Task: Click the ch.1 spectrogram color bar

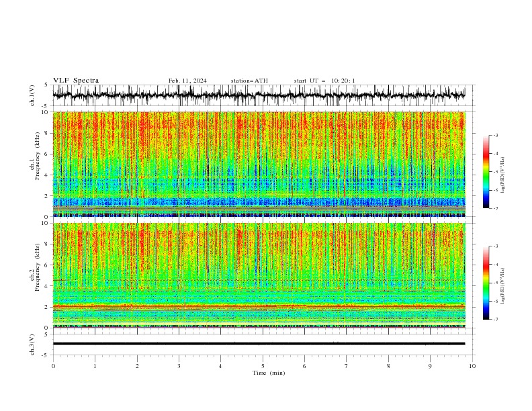Action: (x=486, y=172)
